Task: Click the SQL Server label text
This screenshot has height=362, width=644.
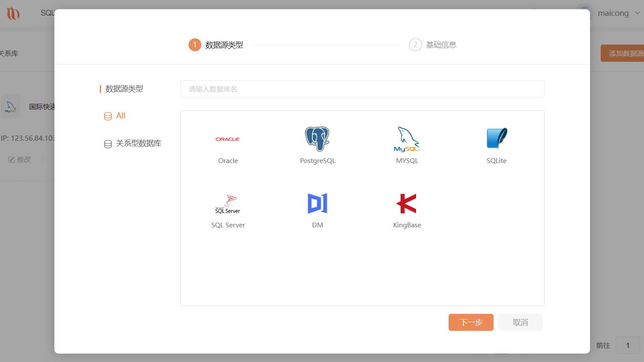Action: click(x=228, y=225)
